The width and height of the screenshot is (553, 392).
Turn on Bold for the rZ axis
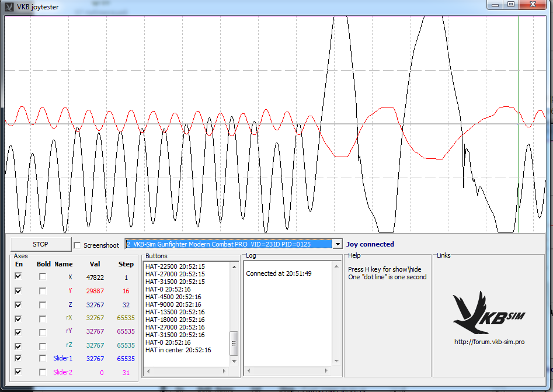coord(43,345)
